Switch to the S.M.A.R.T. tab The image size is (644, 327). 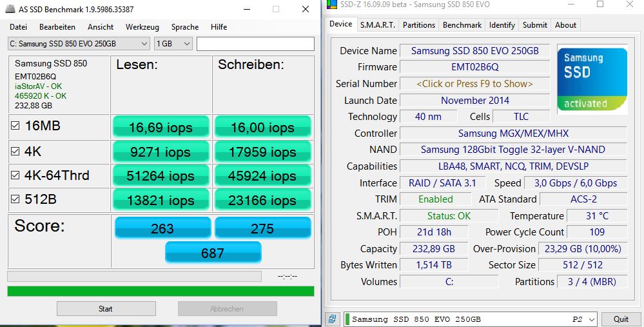point(378,25)
